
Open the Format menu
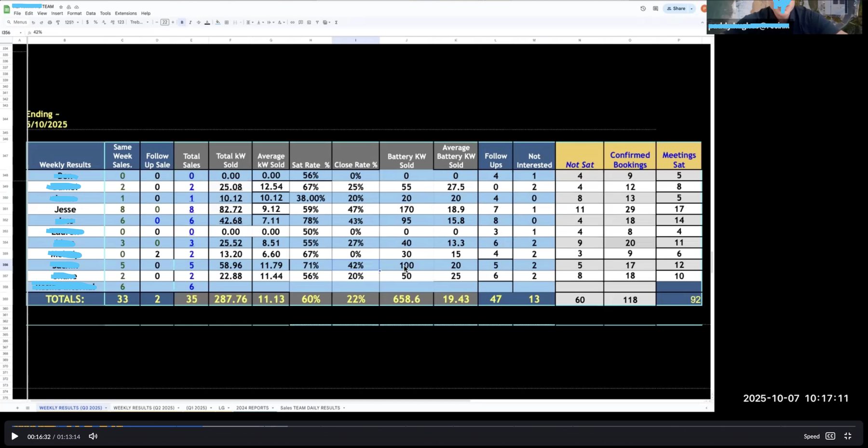(74, 14)
